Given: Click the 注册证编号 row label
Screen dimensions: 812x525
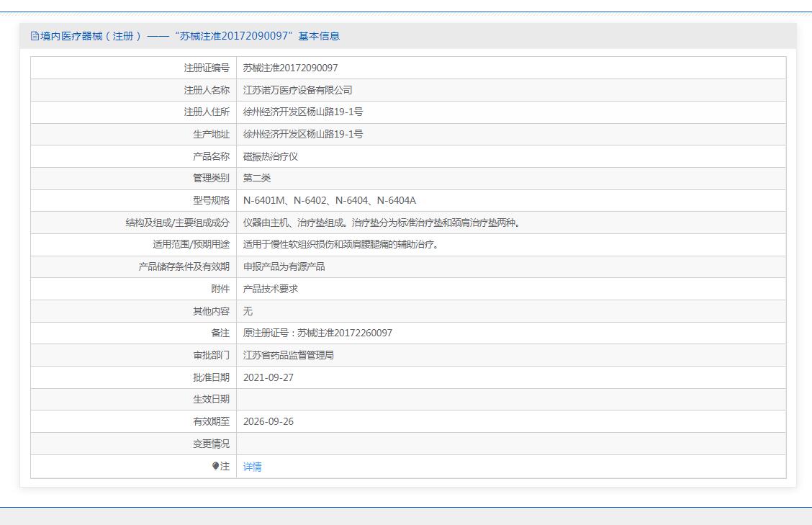Looking at the screenshot, I should (x=207, y=68).
